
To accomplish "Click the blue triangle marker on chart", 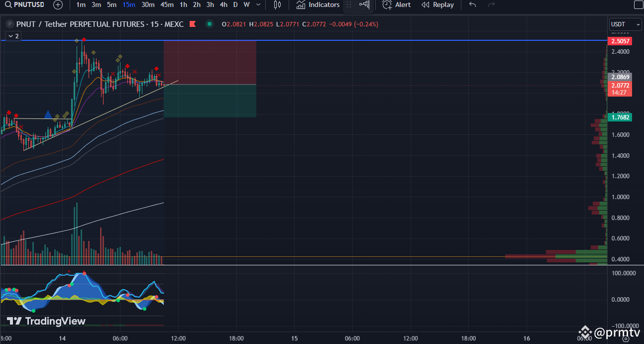I will (48, 115).
